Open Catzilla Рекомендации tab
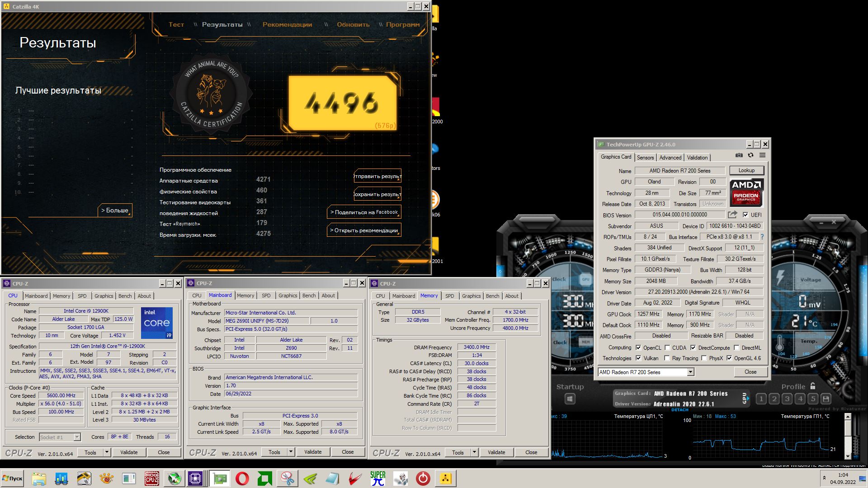Viewport: 868px width, 488px height. point(287,24)
